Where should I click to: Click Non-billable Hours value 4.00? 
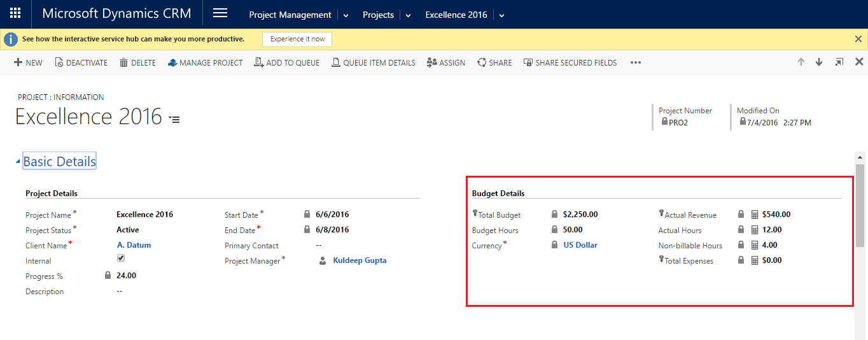coord(769,245)
